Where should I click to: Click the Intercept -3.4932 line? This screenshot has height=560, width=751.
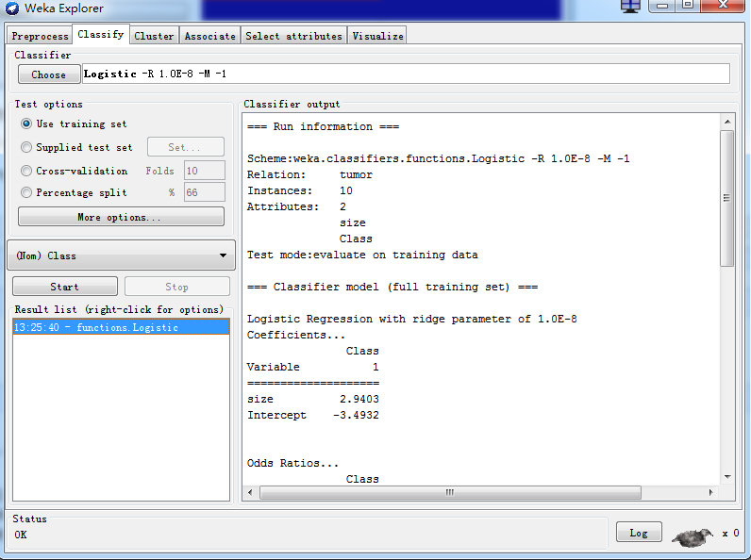pyautogui.click(x=312, y=415)
